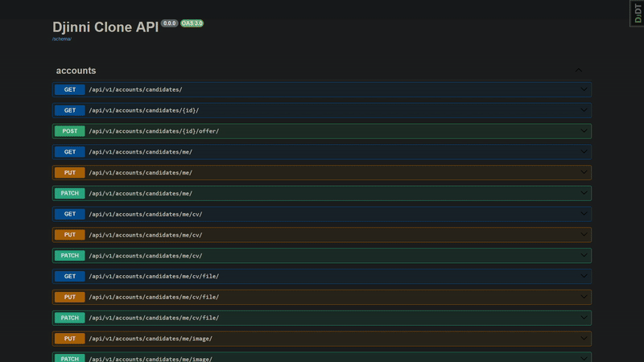Image resolution: width=644 pixels, height=362 pixels.
Task: Click PUT badge for candidates/me/image/
Action: (70, 338)
